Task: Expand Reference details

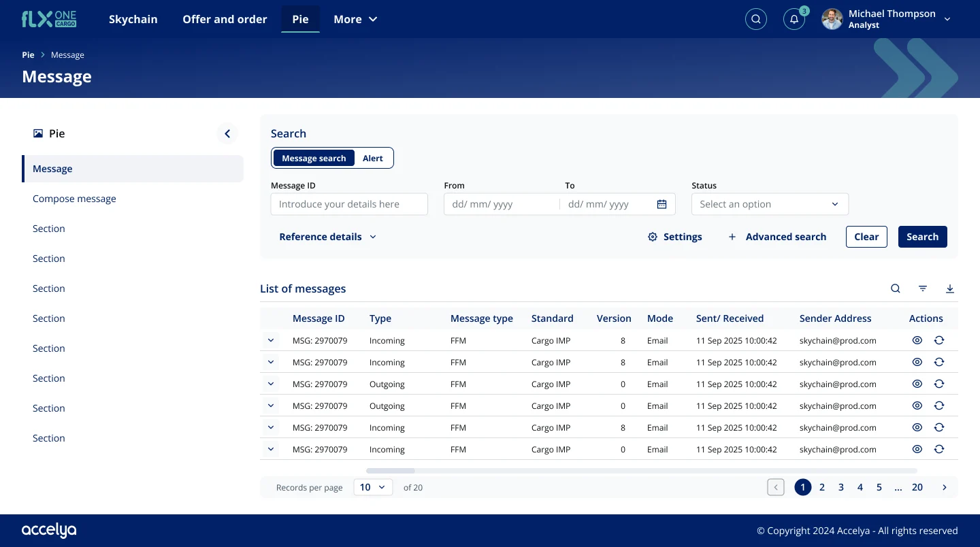Action: tap(327, 237)
